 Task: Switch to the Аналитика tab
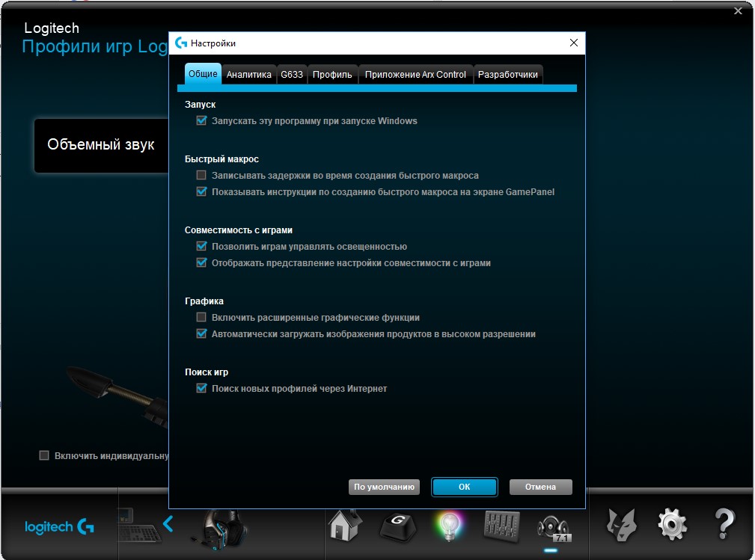249,75
